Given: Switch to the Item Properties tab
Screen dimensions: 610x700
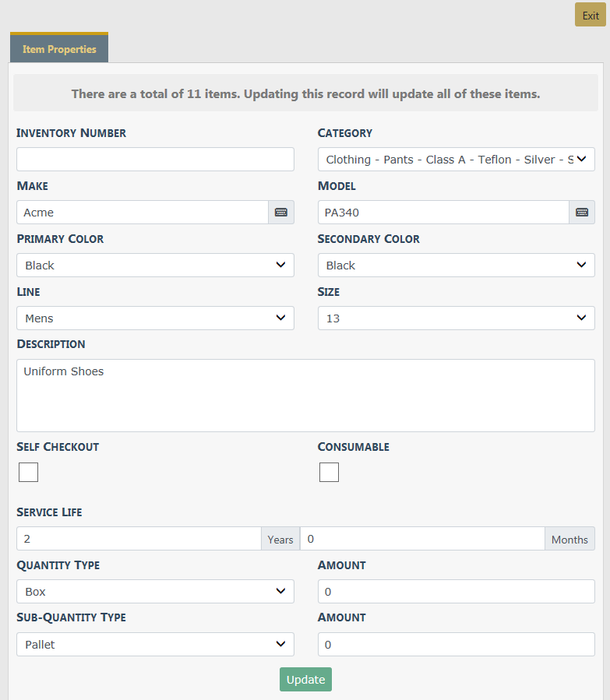Looking at the screenshot, I should [59, 49].
